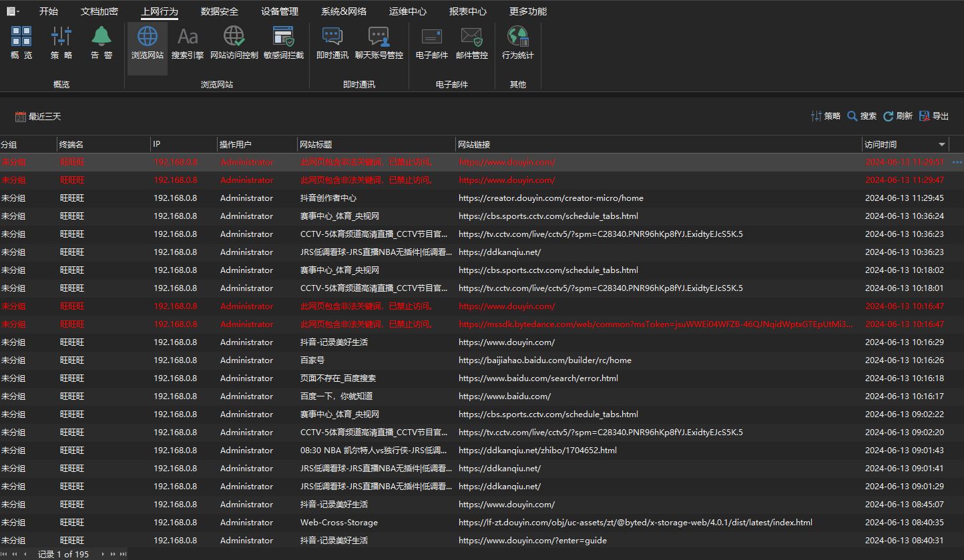Click the 记录 1 of 195 pager text
The height and width of the screenshot is (560, 964).
pos(63,554)
